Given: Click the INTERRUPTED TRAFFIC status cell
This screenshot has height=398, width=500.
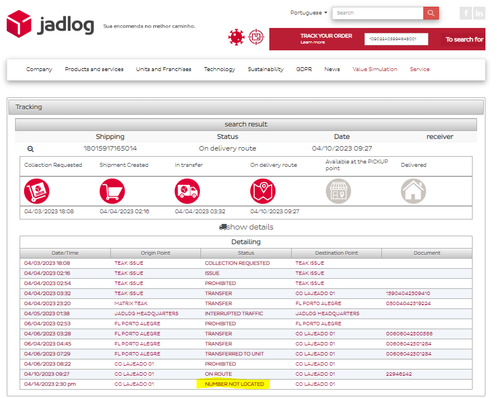Looking at the screenshot, I should coord(234,314).
